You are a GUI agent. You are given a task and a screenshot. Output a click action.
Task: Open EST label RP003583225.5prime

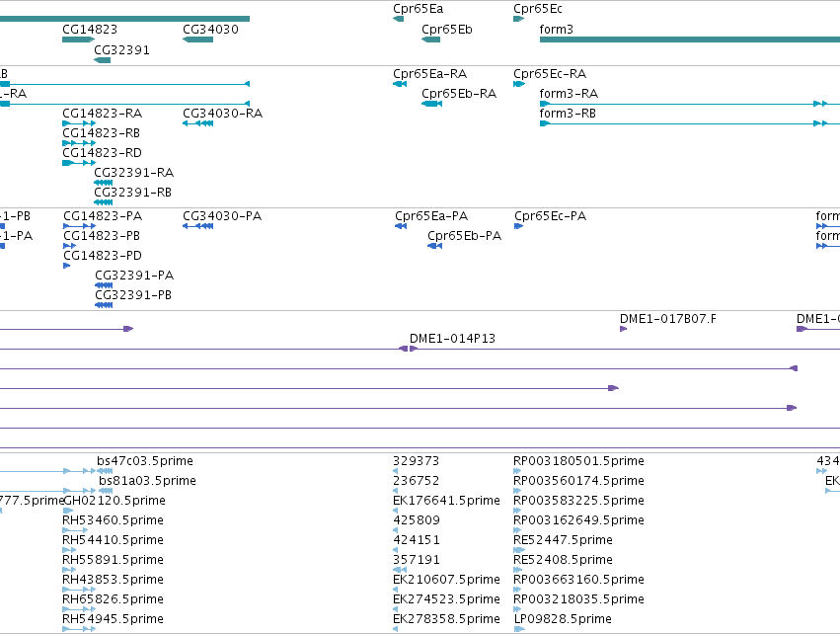[x=578, y=501]
